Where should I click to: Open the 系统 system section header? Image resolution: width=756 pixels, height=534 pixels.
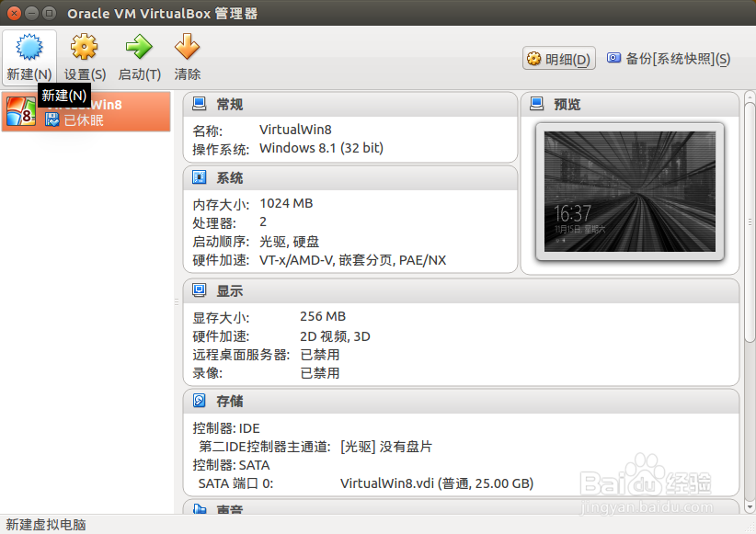point(350,177)
